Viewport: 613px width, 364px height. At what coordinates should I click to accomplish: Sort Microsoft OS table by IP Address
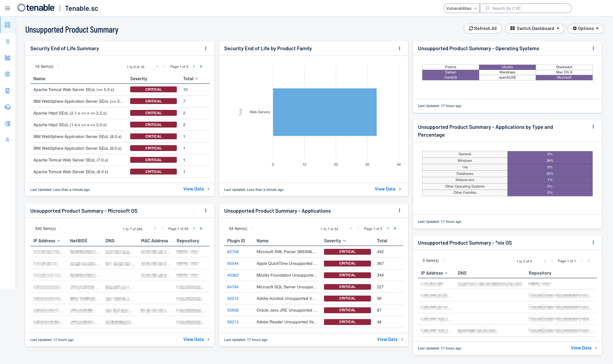point(47,241)
